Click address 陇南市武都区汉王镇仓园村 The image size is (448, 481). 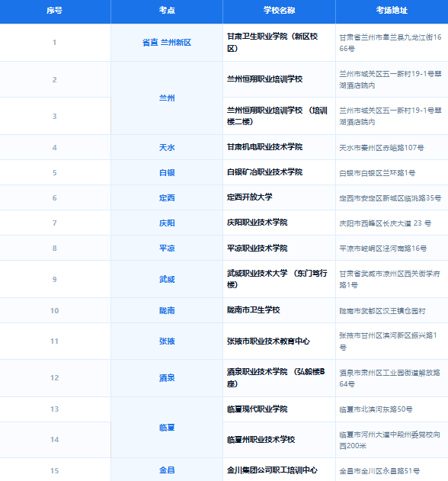382,311
